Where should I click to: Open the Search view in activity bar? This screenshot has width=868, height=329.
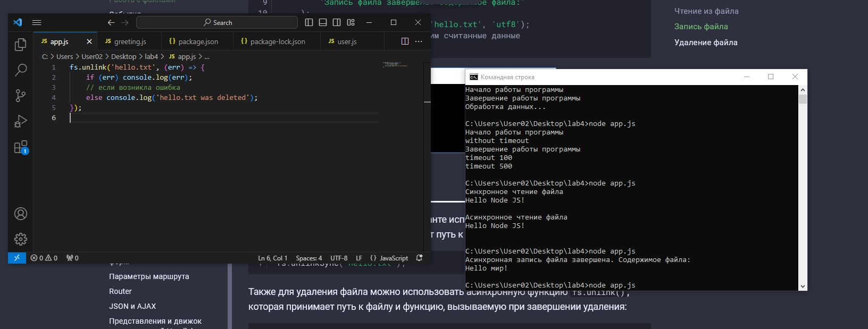[21, 70]
